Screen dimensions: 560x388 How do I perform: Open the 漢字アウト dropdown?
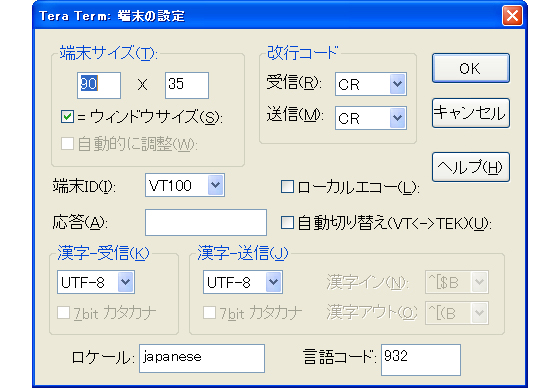pyautogui.click(x=456, y=313)
